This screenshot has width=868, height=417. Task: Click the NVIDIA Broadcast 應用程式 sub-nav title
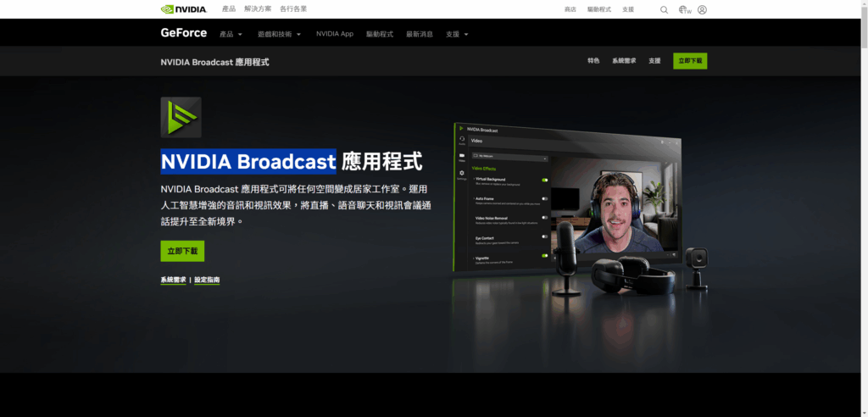click(214, 62)
